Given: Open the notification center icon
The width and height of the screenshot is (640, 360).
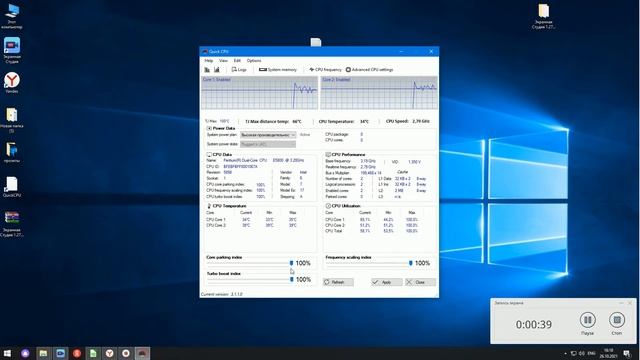Looking at the screenshot, I should pyautogui.click(x=627, y=353).
